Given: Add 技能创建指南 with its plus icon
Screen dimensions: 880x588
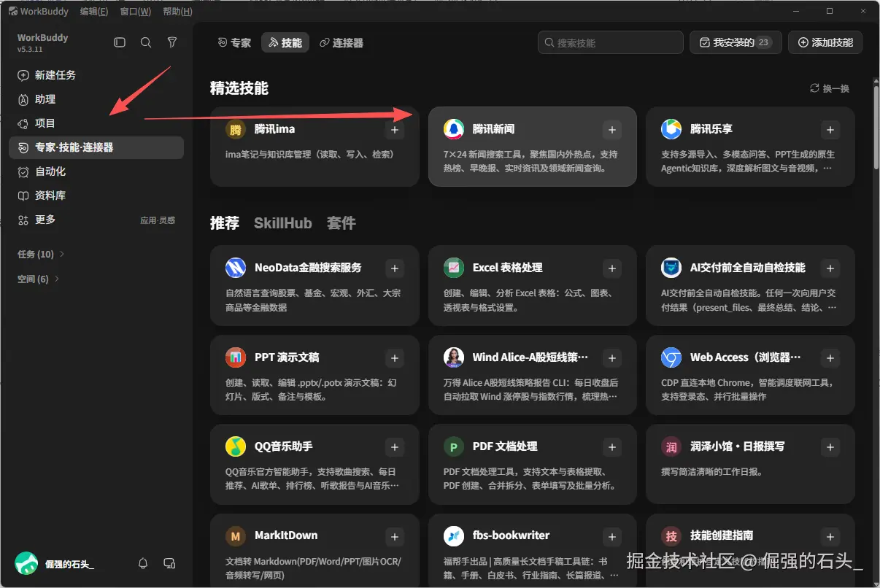Looking at the screenshot, I should pos(830,537).
